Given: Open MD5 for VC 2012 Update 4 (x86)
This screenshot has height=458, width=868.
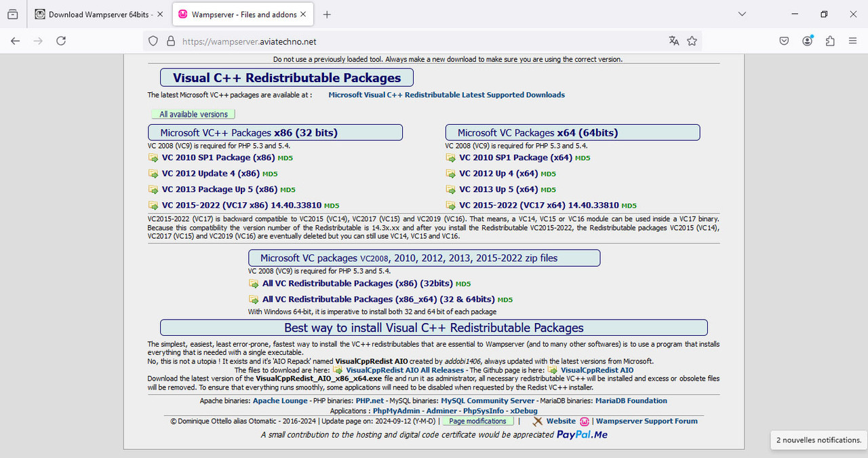Looking at the screenshot, I should 270,174.
